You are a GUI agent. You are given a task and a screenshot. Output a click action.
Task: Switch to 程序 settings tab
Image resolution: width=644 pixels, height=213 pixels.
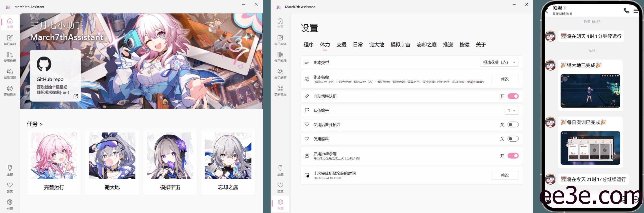click(x=309, y=45)
